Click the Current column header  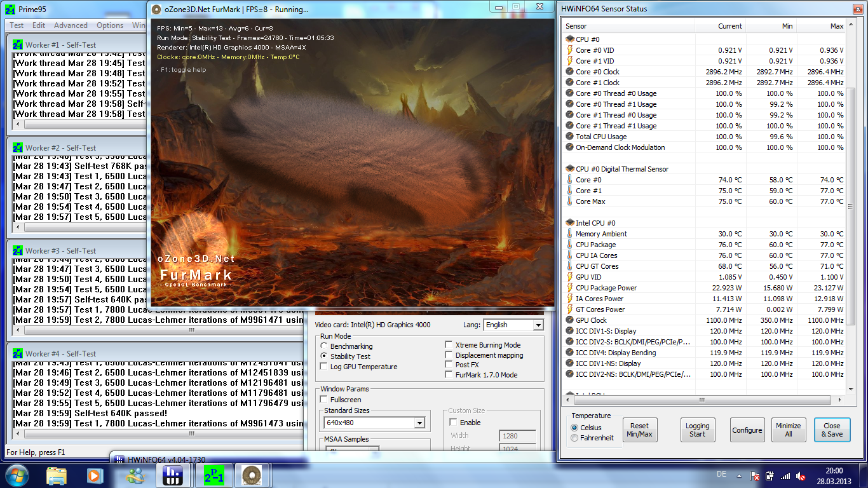point(720,26)
